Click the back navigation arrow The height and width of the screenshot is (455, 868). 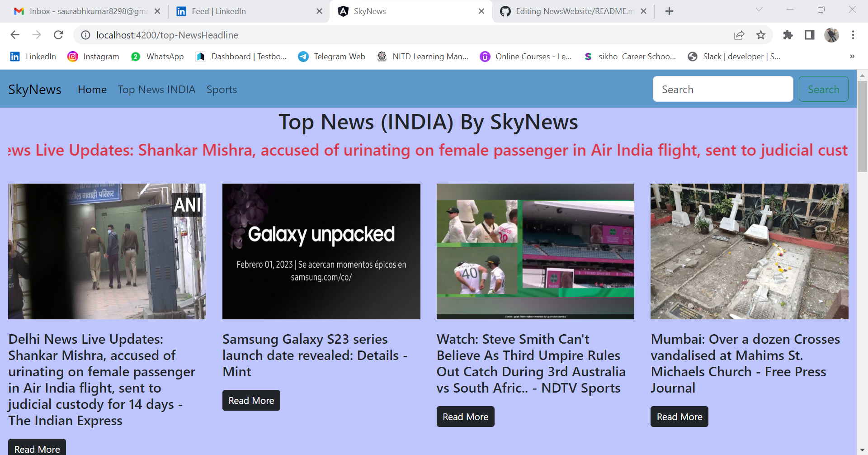[x=15, y=35]
